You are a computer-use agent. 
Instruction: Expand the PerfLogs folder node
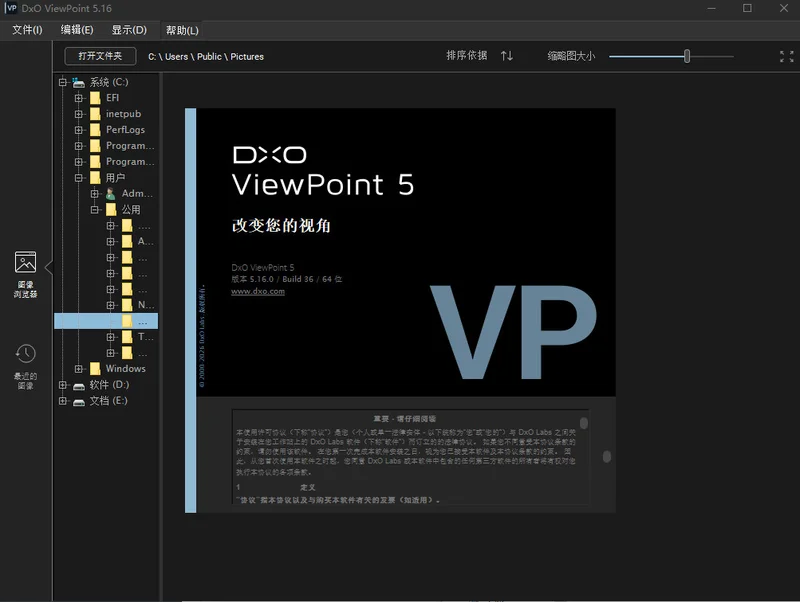coord(79,130)
